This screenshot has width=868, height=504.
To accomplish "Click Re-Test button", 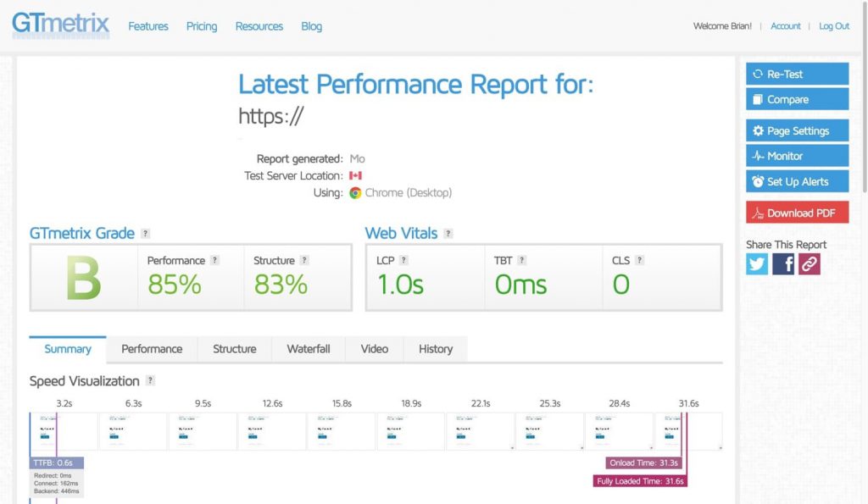I will (797, 74).
